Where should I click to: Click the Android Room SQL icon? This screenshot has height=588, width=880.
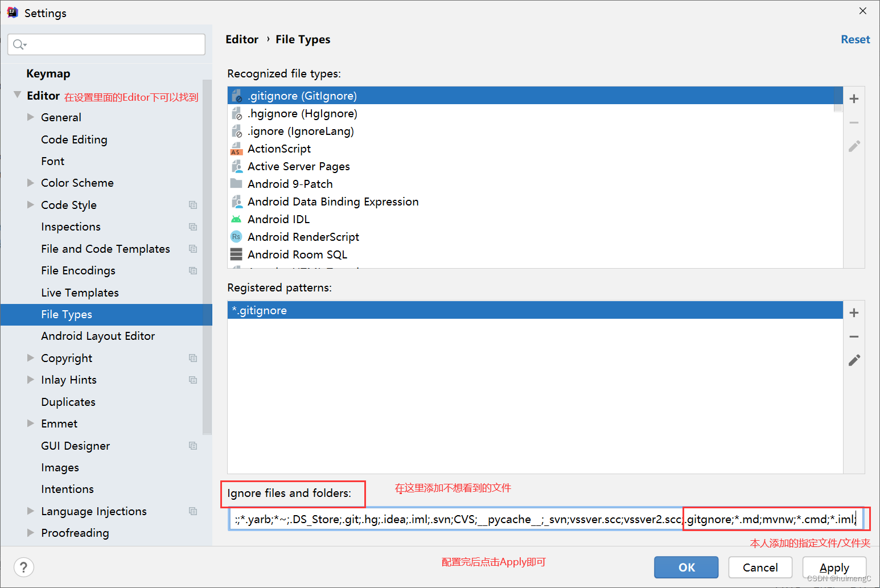pyautogui.click(x=236, y=254)
